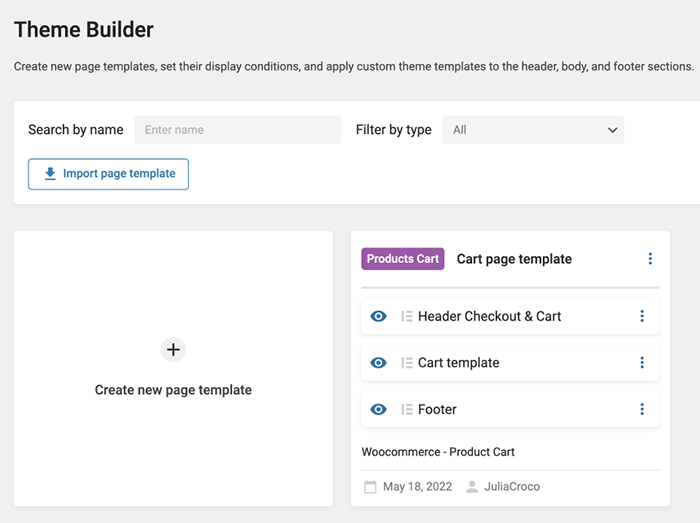Click the Cart template label
Image resolution: width=700 pixels, height=523 pixels.
pos(458,363)
